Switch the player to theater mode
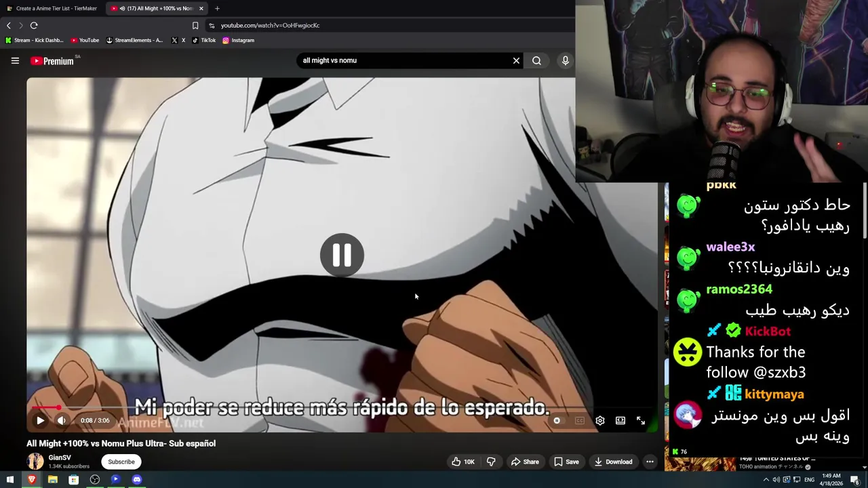 620,420
